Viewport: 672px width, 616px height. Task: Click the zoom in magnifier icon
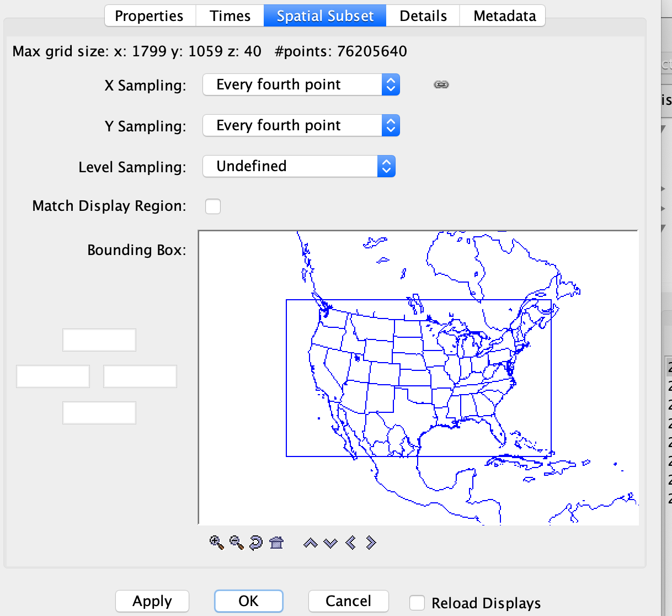tap(217, 543)
